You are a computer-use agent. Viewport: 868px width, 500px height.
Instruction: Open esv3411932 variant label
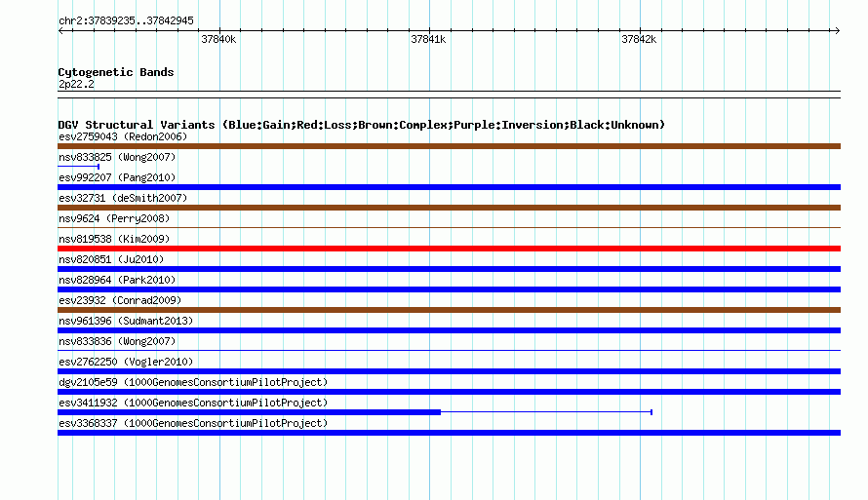[x=193, y=403]
